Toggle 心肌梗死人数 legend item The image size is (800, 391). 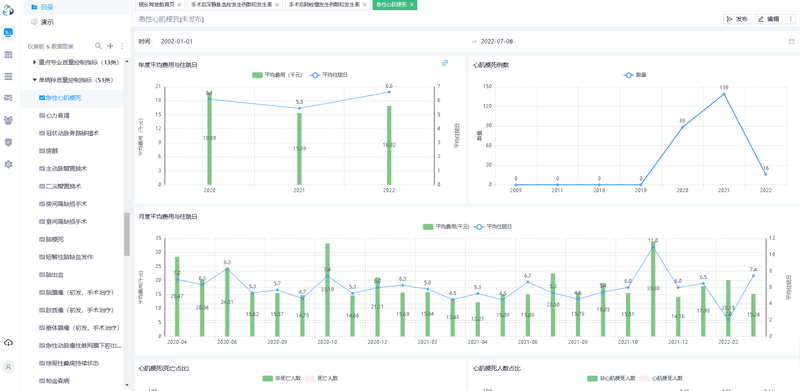[x=662, y=378]
